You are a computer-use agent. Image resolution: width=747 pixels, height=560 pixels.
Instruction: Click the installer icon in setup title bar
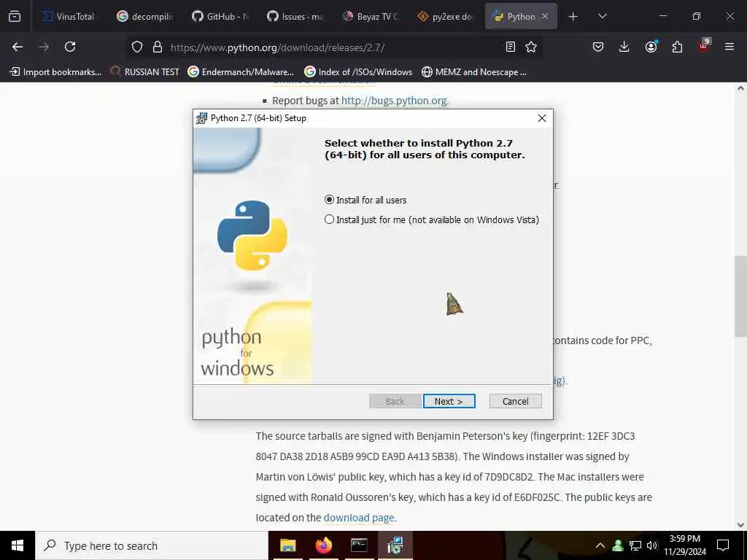coord(202,118)
